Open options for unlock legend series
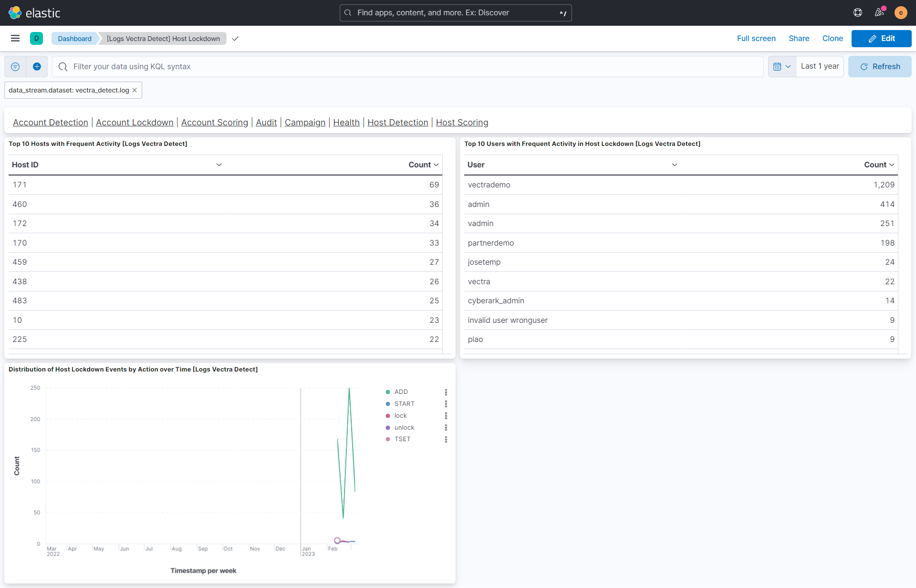The width and height of the screenshot is (916, 588). click(446, 428)
